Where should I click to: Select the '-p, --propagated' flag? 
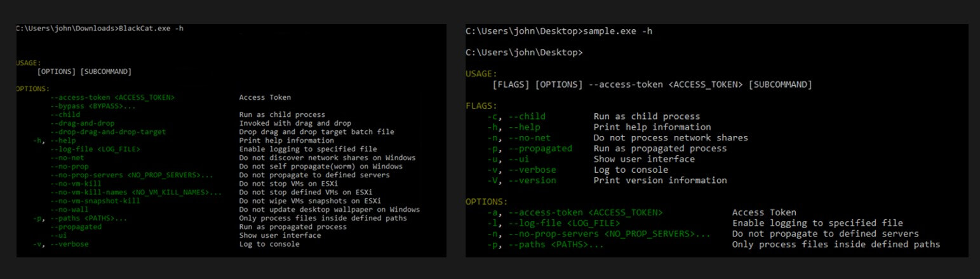coord(529,148)
